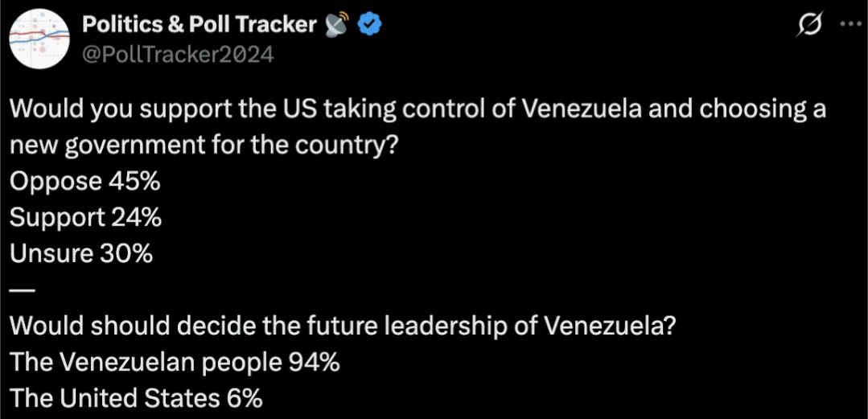
Task: Select "The Venezuelan people 94%" line
Action: (x=175, y=363)
